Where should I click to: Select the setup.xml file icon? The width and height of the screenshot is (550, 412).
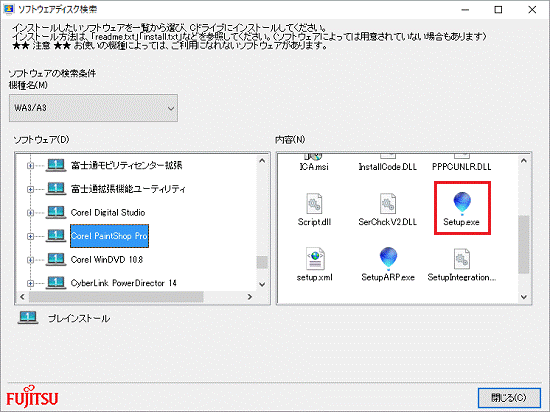pyautogui.click(x=315, y=259)
